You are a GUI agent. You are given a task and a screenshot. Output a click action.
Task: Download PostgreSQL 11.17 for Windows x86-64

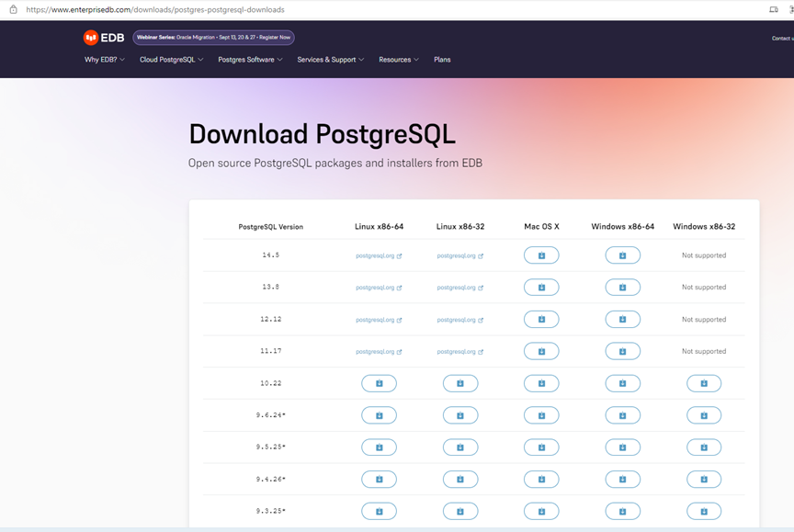(622, 351)
